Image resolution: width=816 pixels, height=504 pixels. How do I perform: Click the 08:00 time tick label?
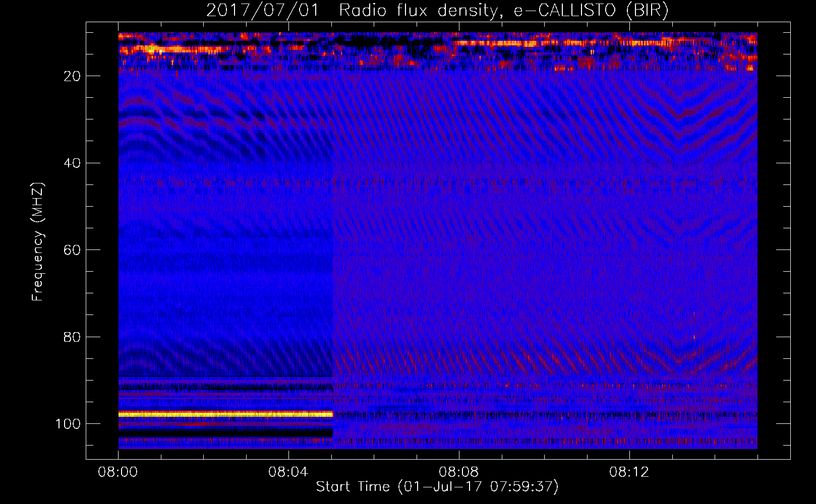(x=118, y=472)
